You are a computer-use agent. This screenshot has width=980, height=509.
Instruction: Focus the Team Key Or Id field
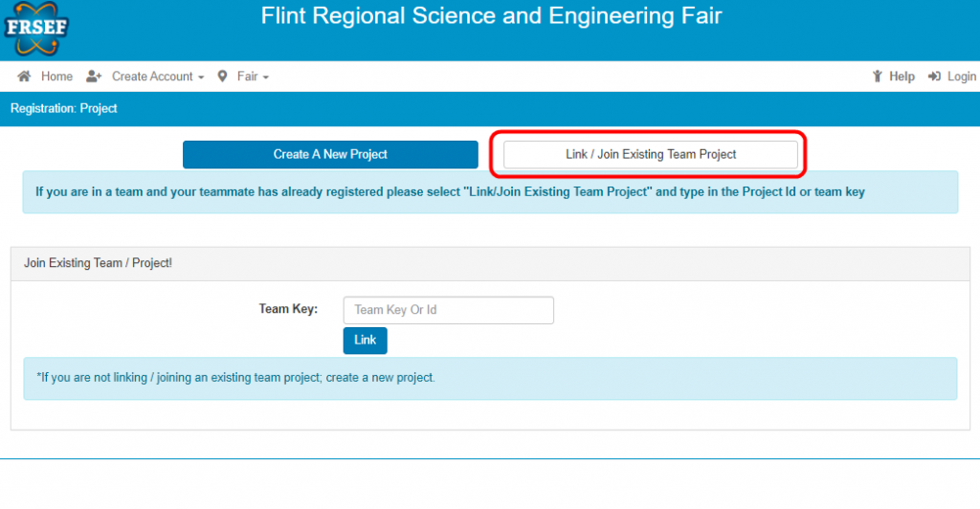coord(448,310)
